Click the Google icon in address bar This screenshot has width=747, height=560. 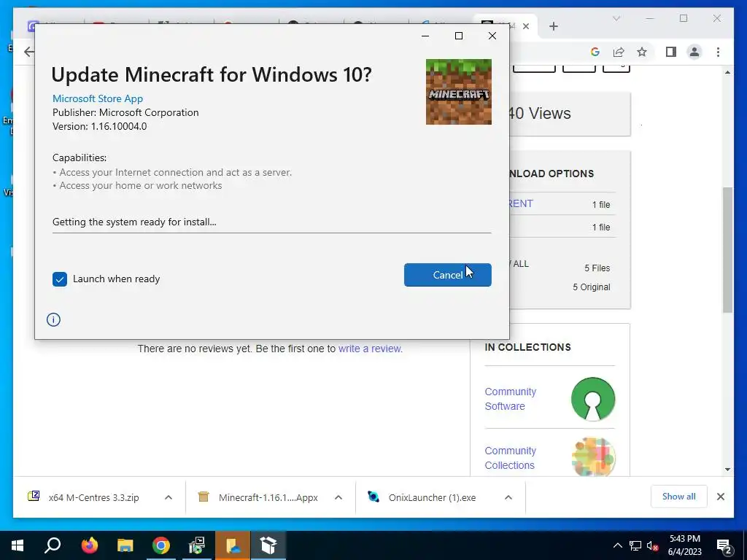tap(595, 52)
